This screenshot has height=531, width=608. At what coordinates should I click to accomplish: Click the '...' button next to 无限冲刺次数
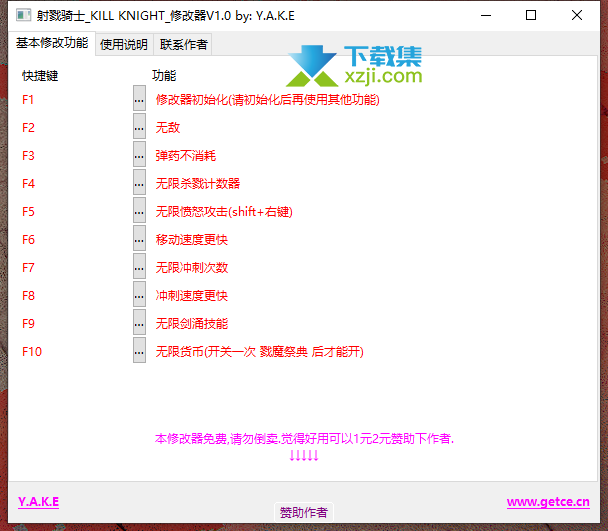[139, 266]
